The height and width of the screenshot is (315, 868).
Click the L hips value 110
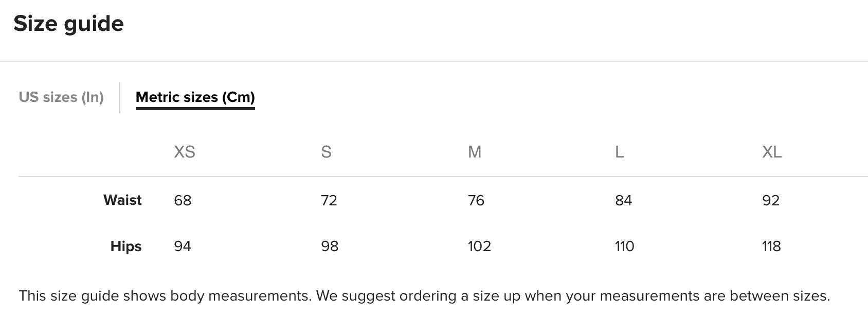click(624, 246)
